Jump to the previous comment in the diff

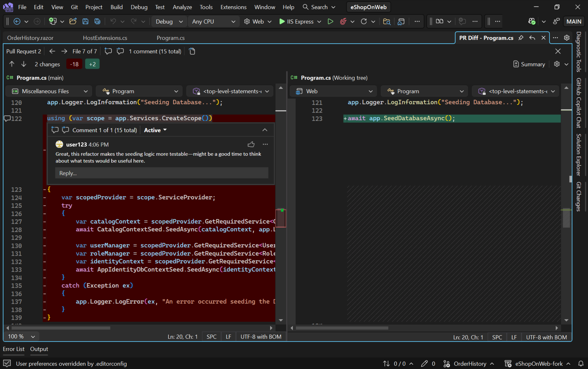(108, 51)
